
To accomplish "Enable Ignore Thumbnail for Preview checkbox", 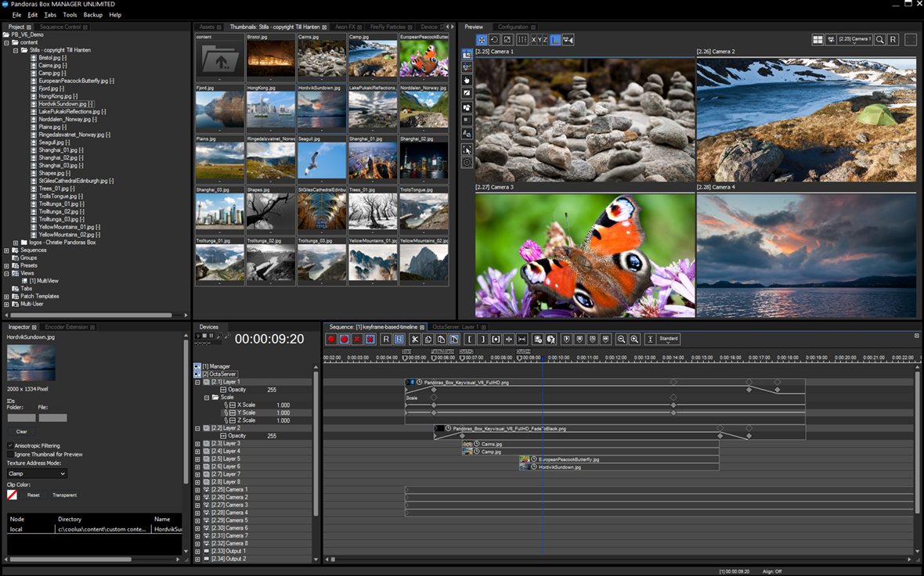I will coord(10,454).
